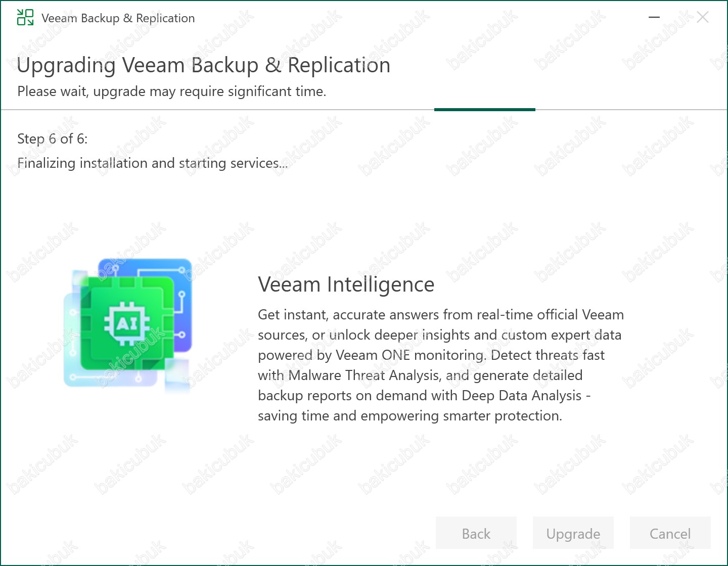The height and width of the screenshot is (566, 728).
Task: Click the Cancel button
Action: click(670, 533)
